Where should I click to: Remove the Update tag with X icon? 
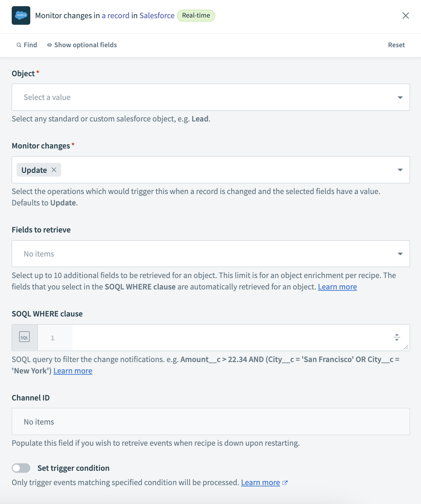coord(54,170)
